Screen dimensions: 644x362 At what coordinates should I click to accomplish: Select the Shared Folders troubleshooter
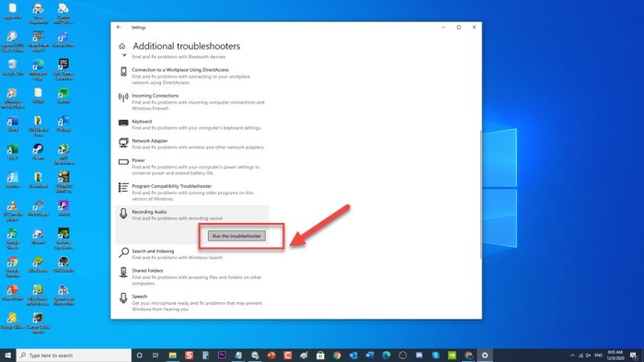pyautogui.click(x=192, y=276)
